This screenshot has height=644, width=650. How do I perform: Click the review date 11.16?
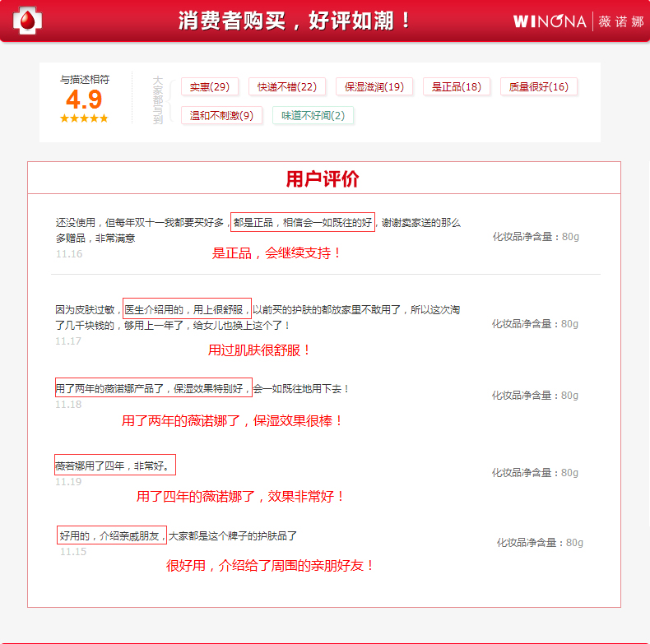[69, 254]
